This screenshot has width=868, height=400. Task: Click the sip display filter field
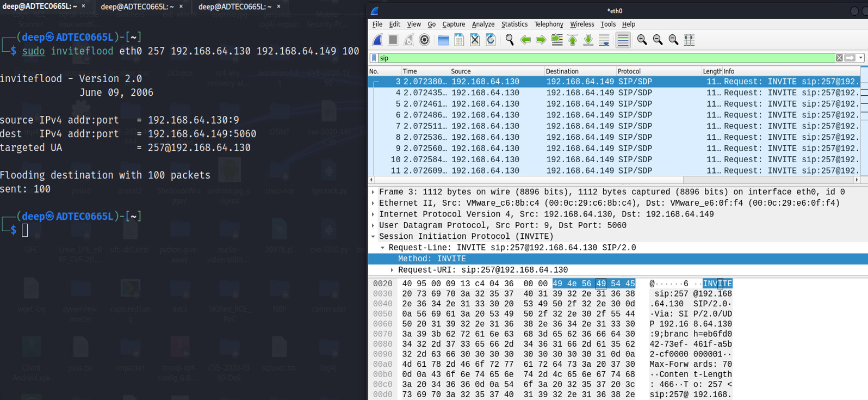coord(606,58)
